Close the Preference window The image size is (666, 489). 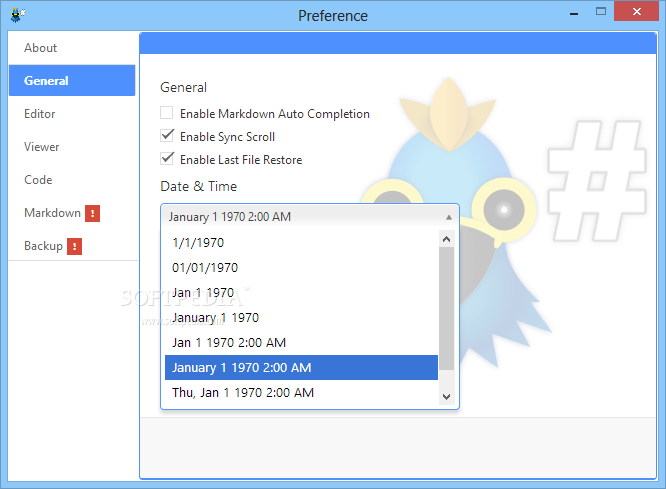636,12
